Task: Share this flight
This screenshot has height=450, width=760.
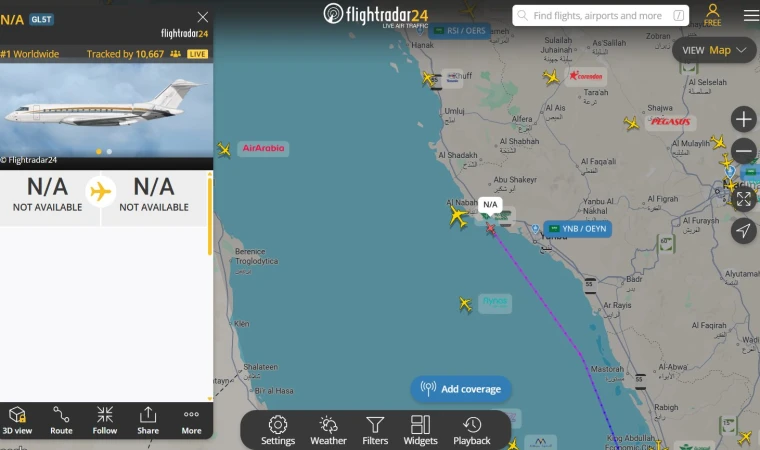Action: (148, 420)
